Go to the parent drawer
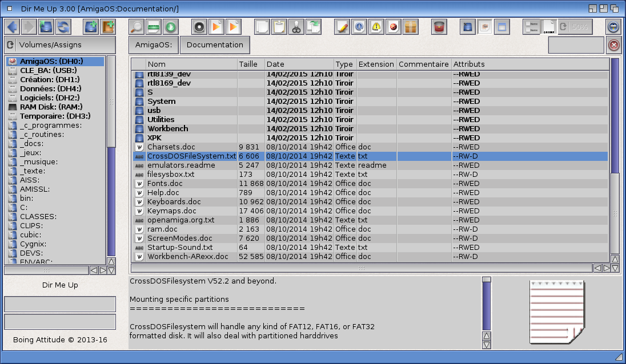The width and height of the screenshot is (626, 364). tap(46, 27)
